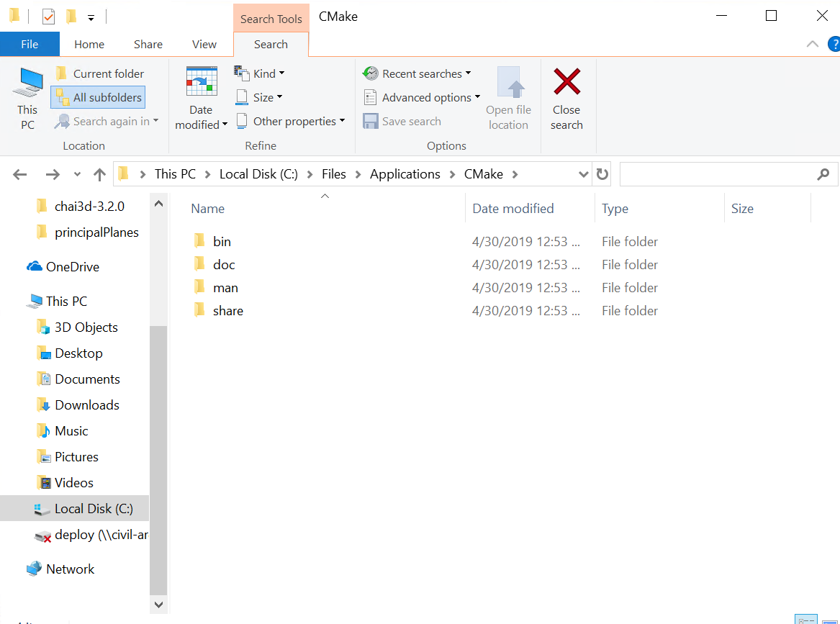This screenshot has height=624, width=840.
Task: Select the bin folder in file list
Action: pyautogui.click(x=222, y=242)
